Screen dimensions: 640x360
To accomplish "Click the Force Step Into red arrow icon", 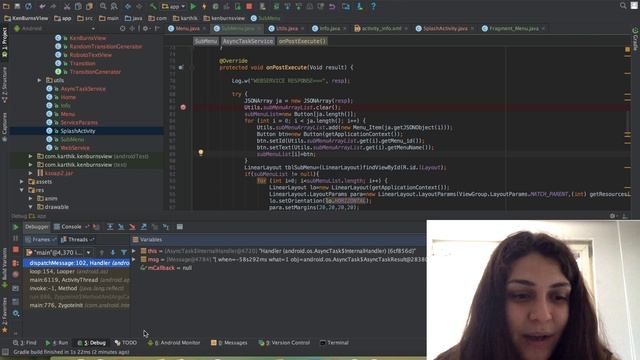I will click(x=132, y=227).
